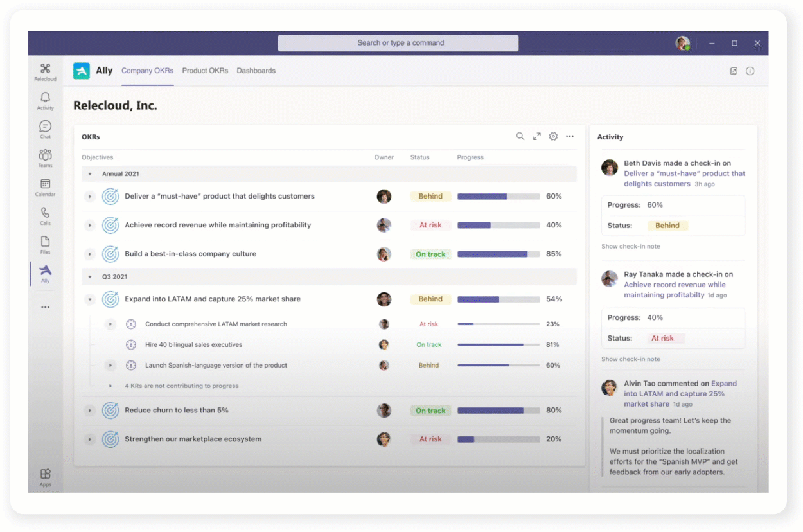
Task: Show check-in note for Beth Davis
Action: coord(630,247)
